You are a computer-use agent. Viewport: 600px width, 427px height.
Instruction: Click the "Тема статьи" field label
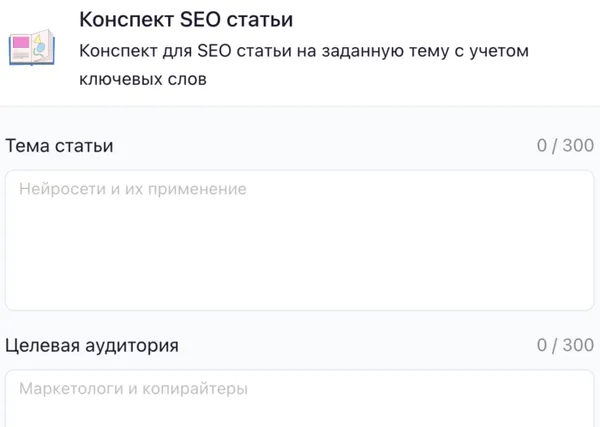pyautogui.click(x=60, y=146)
